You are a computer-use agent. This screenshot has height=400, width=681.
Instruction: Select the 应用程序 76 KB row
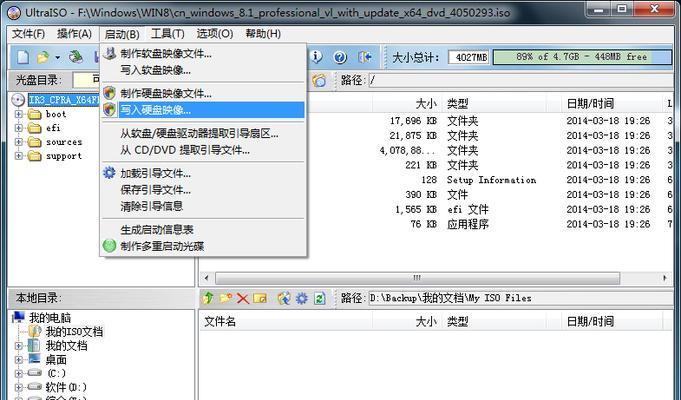436,224
